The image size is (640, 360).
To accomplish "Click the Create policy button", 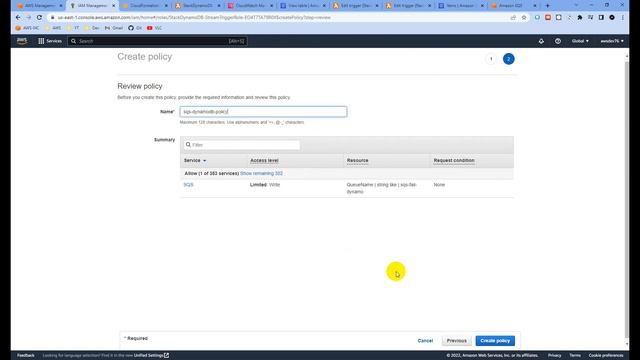I will [495, 340].
